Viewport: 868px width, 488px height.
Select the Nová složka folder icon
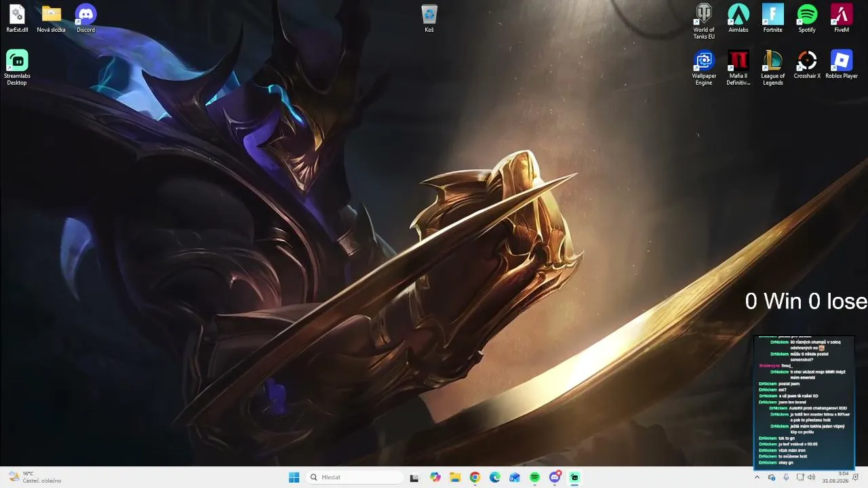[x=51, y=19]
